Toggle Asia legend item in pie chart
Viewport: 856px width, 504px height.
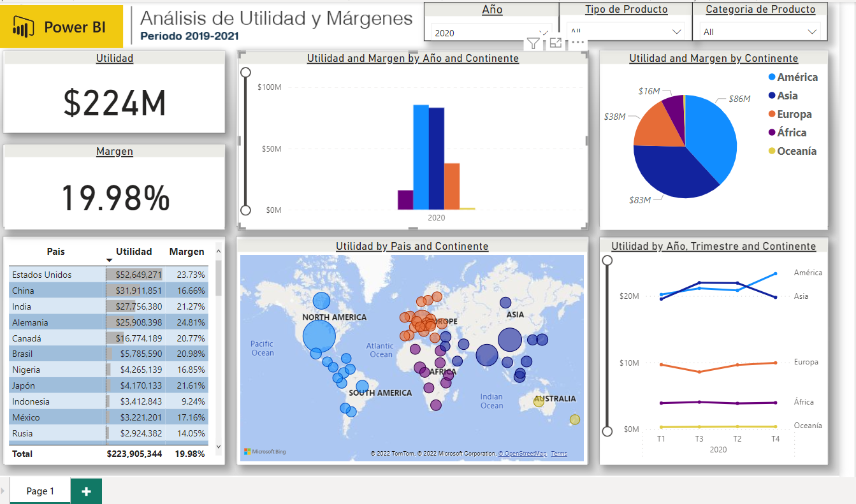click(x=787, y=96)
